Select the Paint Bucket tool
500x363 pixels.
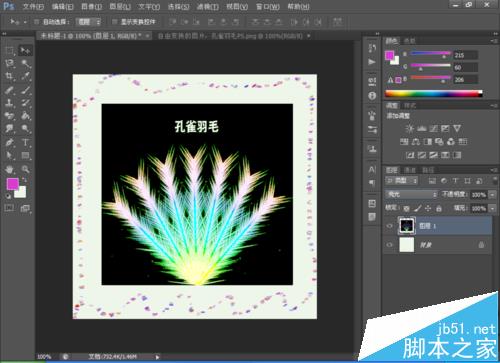pos(25,116)
